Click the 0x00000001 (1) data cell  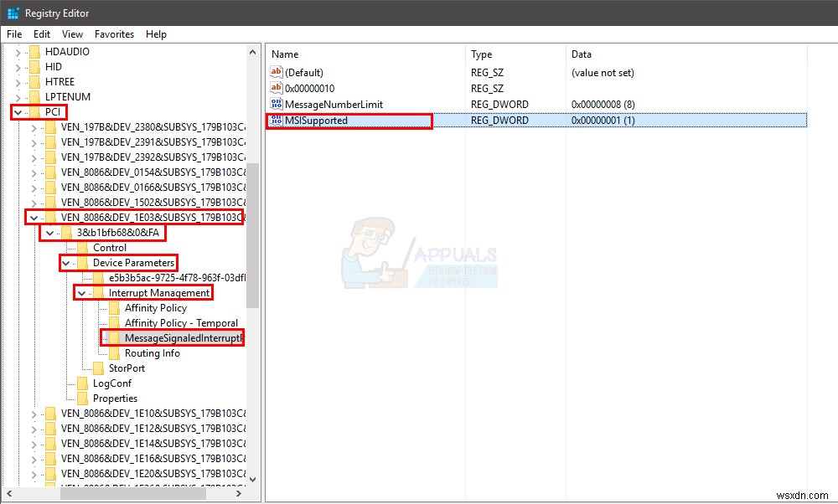[603, 120]
